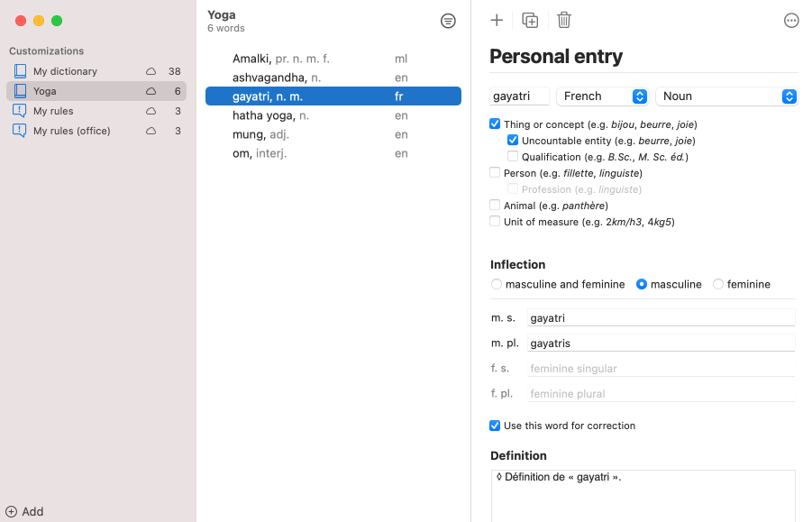Click the Add button at bottom left

tap(25, 511)
